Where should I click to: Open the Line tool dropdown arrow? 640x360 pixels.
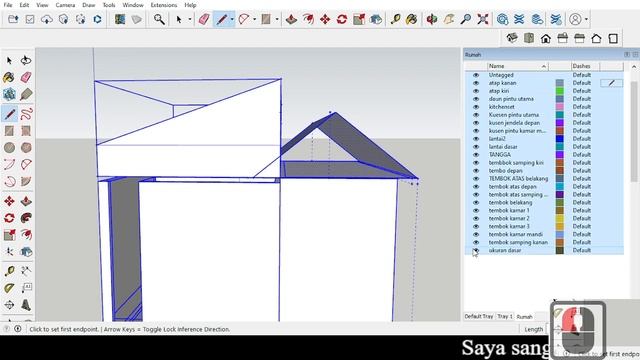point(232,19)
